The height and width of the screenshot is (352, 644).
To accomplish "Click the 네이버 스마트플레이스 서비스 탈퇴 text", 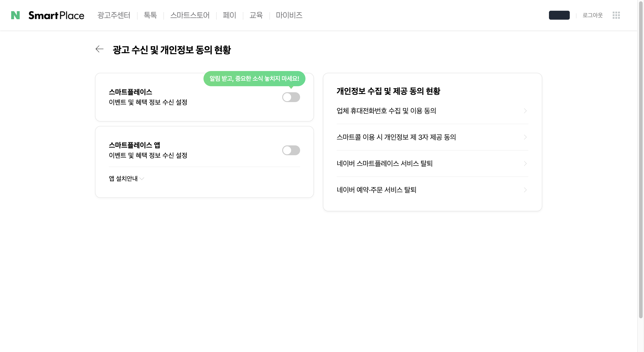I will point(385,163).
